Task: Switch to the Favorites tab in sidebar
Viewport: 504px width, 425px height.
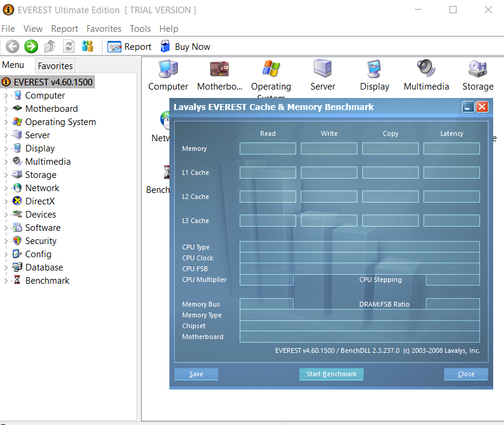Action: [55, 66]
